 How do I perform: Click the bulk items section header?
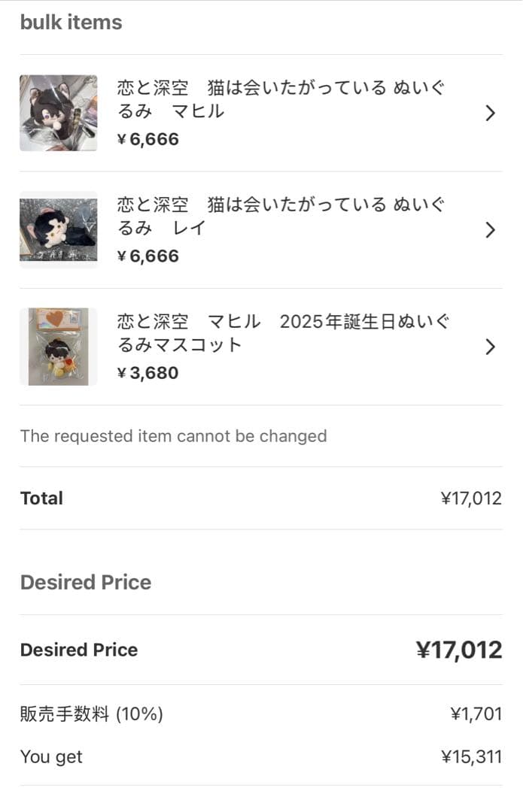click(x=71, y=23)
